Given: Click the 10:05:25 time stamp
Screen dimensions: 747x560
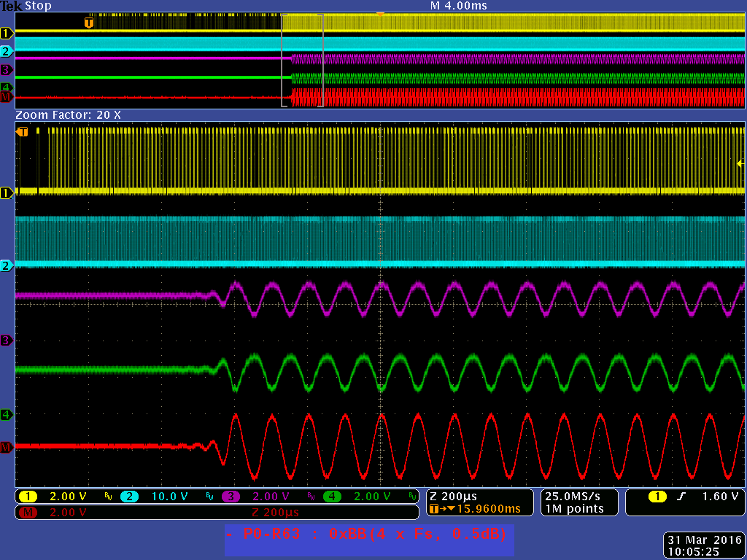Looking at the screenshot, I should [x=694, y=553].
